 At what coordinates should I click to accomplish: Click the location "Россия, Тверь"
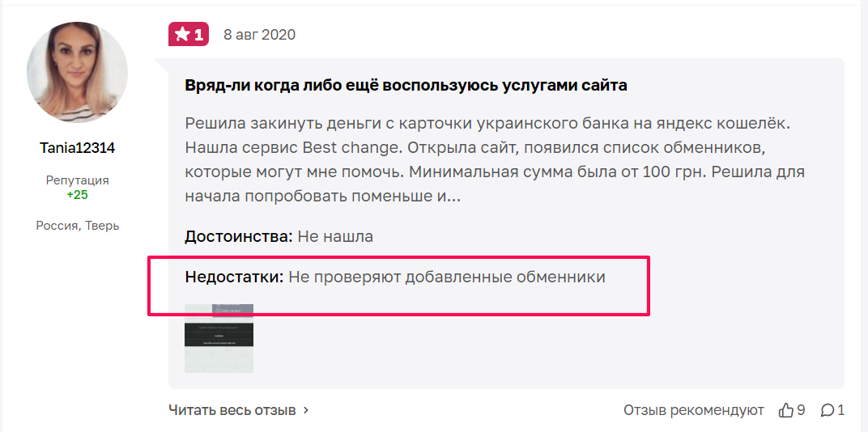click(77, 226)
